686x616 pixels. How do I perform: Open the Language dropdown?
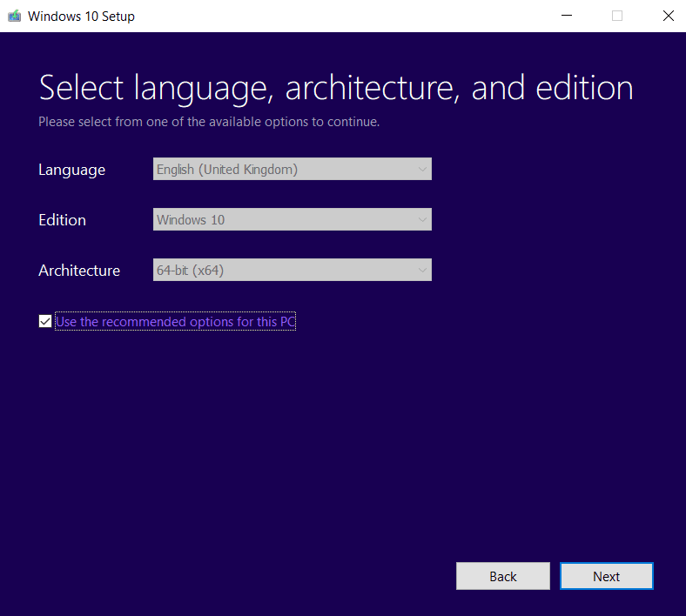click(x=293, y=169)
